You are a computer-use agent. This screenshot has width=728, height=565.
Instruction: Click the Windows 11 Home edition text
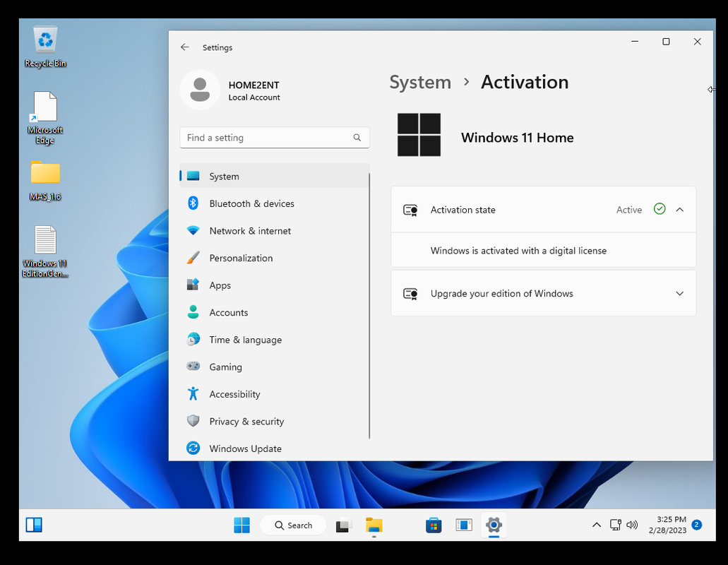pyautogui.click(x=517, y=138)
